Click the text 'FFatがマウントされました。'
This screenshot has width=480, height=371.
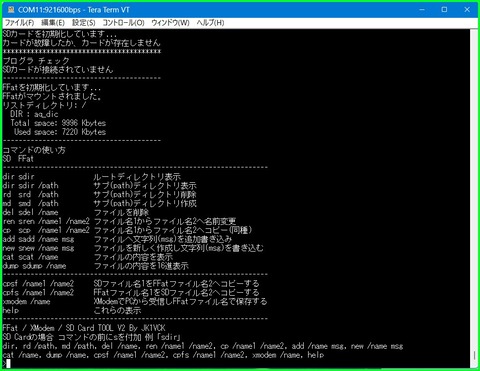tap(52, 96)
